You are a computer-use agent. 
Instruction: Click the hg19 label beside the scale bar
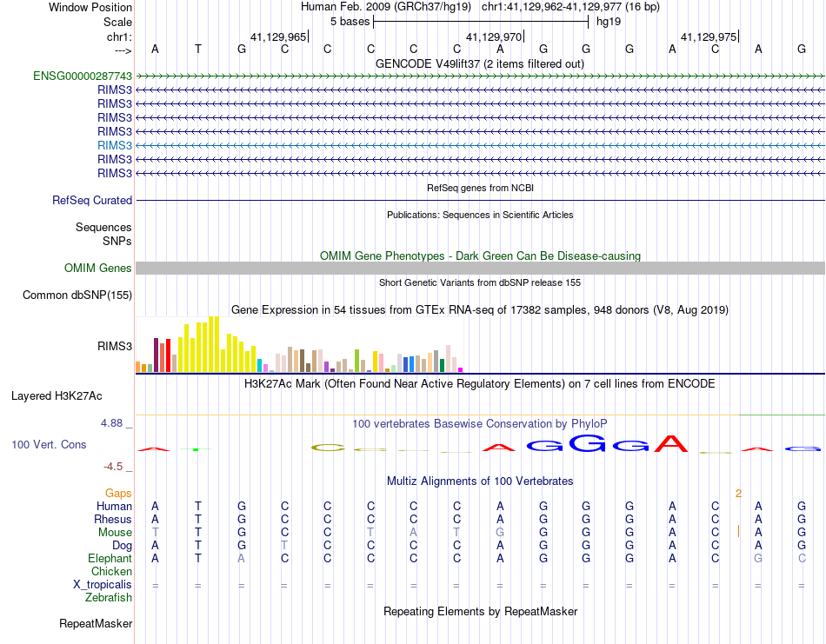tap(609, 22)
